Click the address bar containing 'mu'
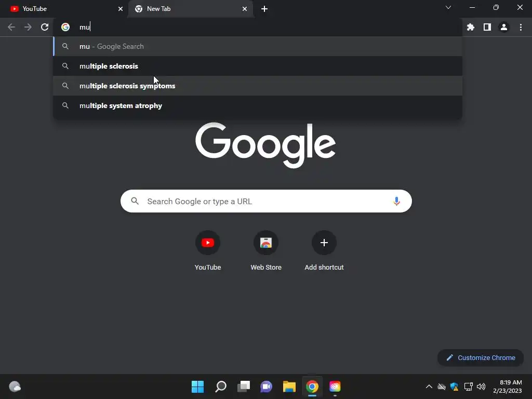The height and width of the screenshot is (399, 532). click(x=258, y=27)
